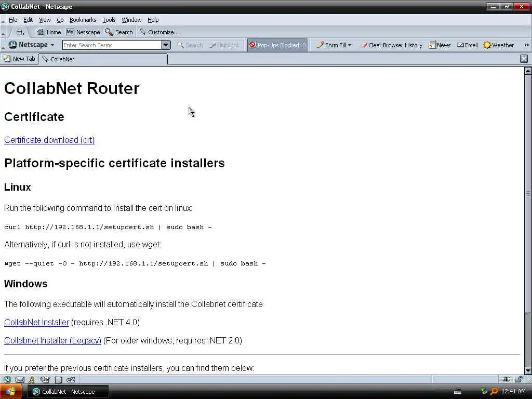Click Certificate download (crt) link

[x=49, y=140]
